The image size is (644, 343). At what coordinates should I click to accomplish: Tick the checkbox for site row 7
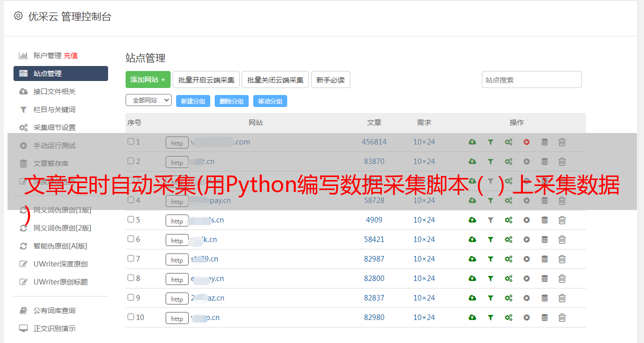[x=131, y=258]
